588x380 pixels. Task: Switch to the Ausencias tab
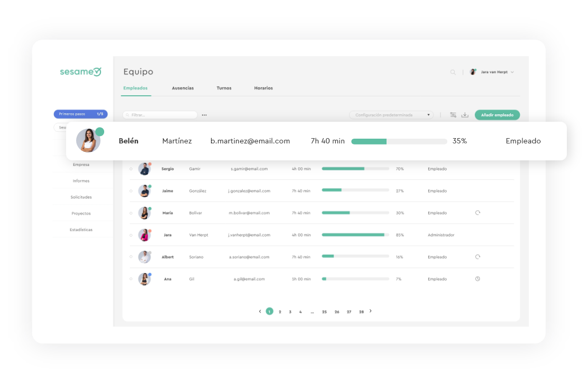point(182,88)
